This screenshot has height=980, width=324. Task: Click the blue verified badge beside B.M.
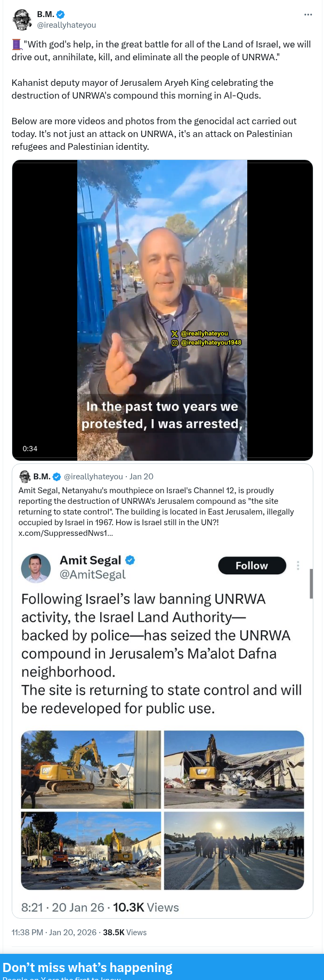coord(61,15)
